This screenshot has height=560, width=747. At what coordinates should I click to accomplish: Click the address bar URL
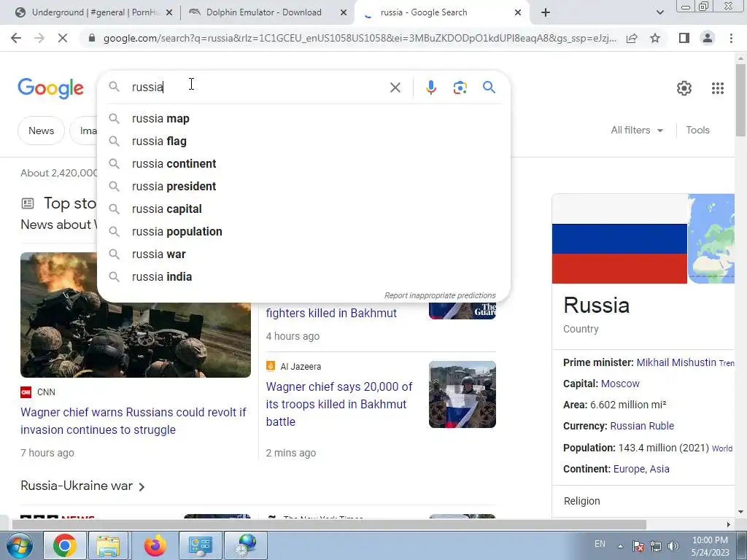360,38
